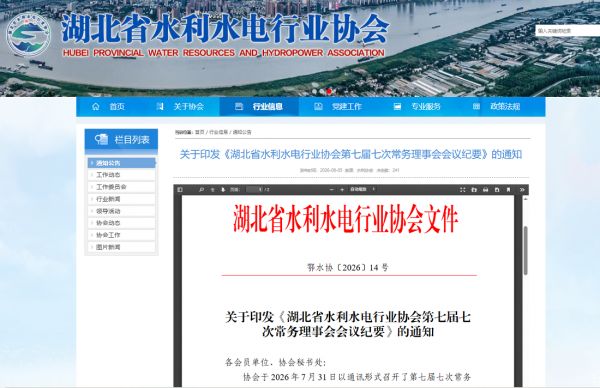
Task: Click keyword search box in banner
Action: (567, 31)
